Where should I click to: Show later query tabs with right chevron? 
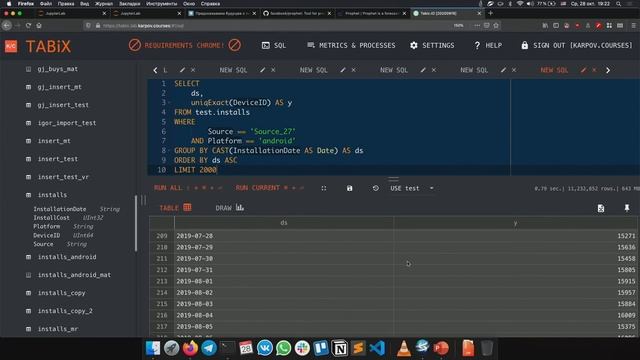608,70
